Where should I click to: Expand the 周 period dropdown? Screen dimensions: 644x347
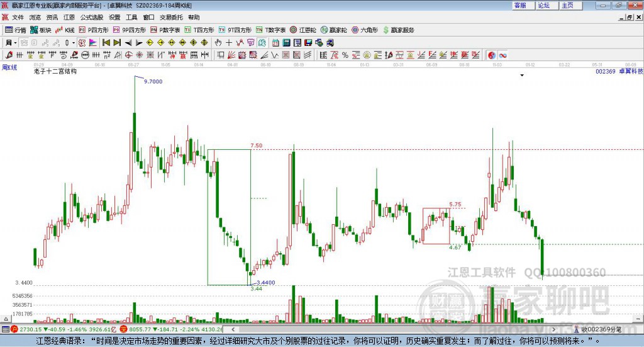(15, 43)
